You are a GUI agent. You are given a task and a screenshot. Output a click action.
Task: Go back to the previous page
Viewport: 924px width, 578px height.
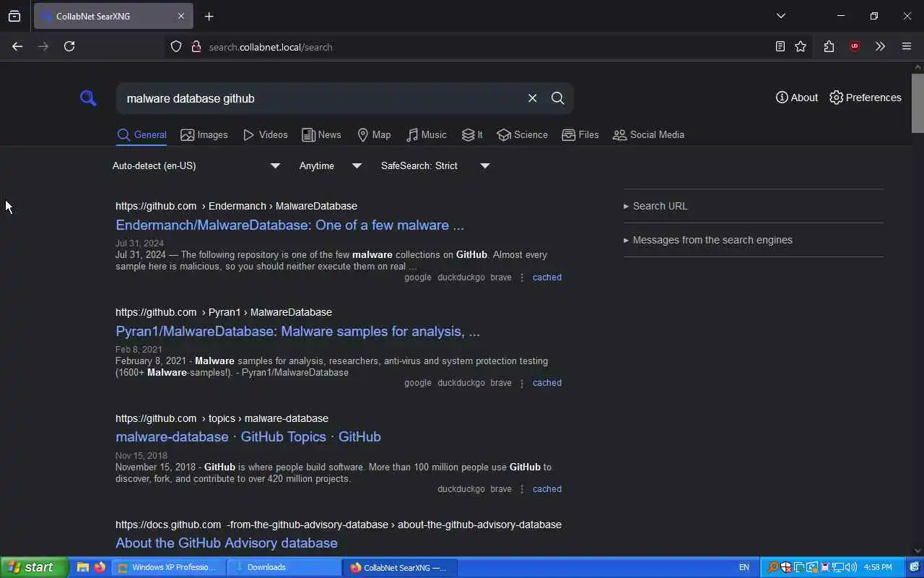pos(17,46)
